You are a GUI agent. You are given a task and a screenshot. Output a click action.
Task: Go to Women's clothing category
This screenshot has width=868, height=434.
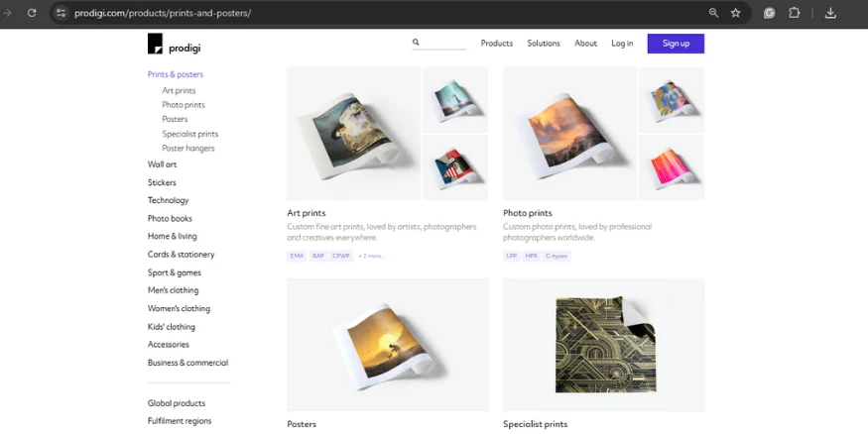click(179, 308)
